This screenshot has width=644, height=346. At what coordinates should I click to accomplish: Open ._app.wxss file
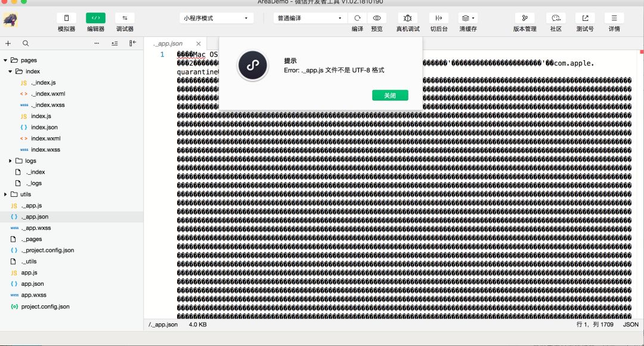click(36, 228)
